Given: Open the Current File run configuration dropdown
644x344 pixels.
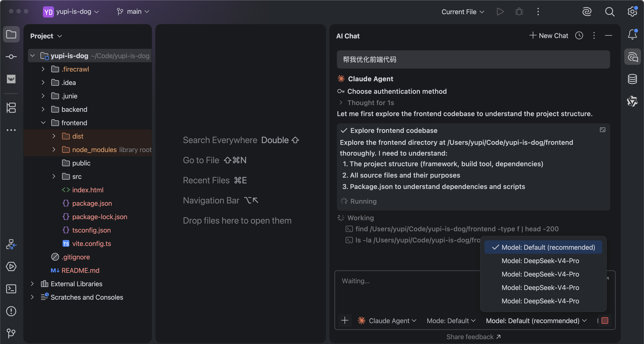Looking at the screenshot, I should point(463,12).
